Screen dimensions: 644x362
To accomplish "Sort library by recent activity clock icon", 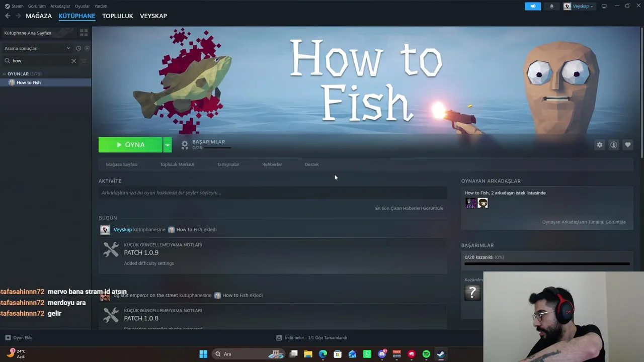I will click(x=78, y=48).
